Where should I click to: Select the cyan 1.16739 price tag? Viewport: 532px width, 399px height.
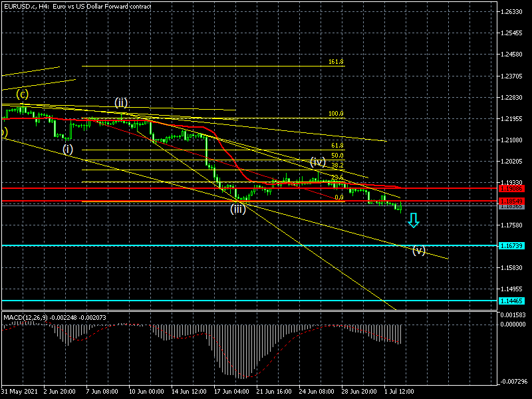[x=511, y=246]
